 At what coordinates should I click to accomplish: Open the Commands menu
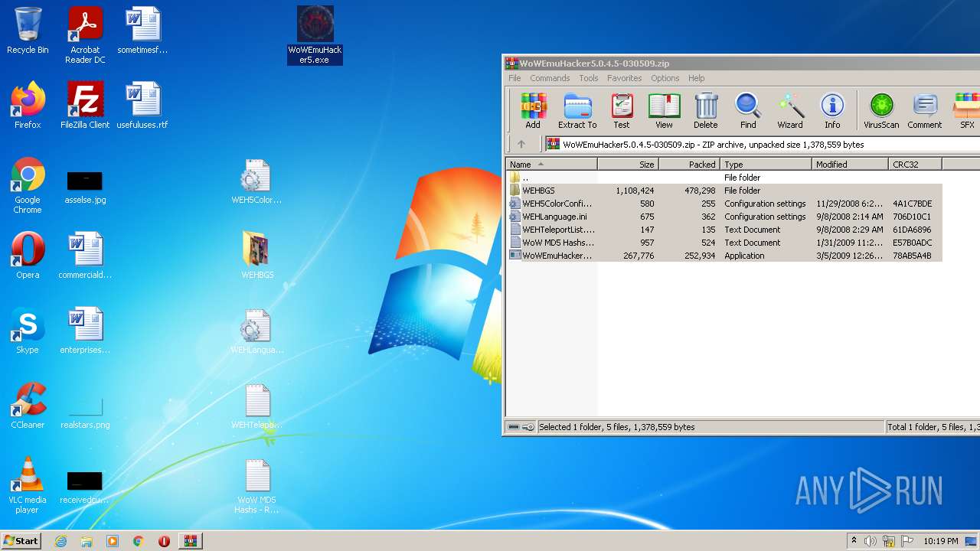click(550, 78)
